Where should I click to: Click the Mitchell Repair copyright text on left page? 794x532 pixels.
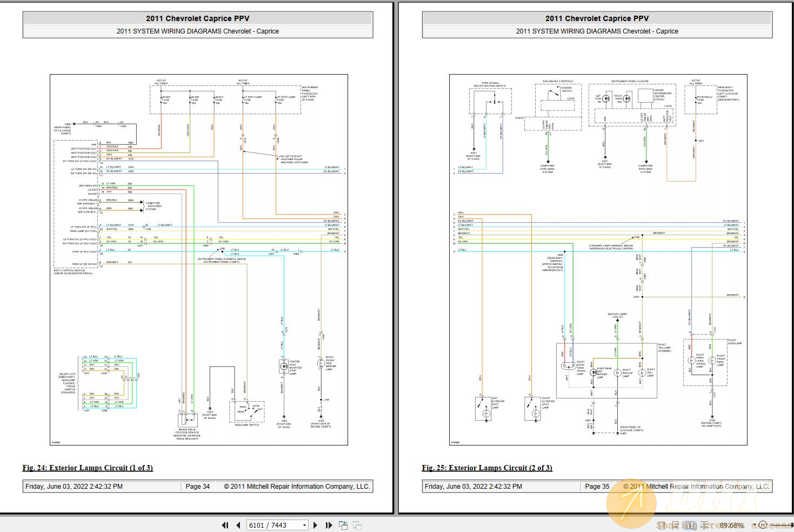297,487
